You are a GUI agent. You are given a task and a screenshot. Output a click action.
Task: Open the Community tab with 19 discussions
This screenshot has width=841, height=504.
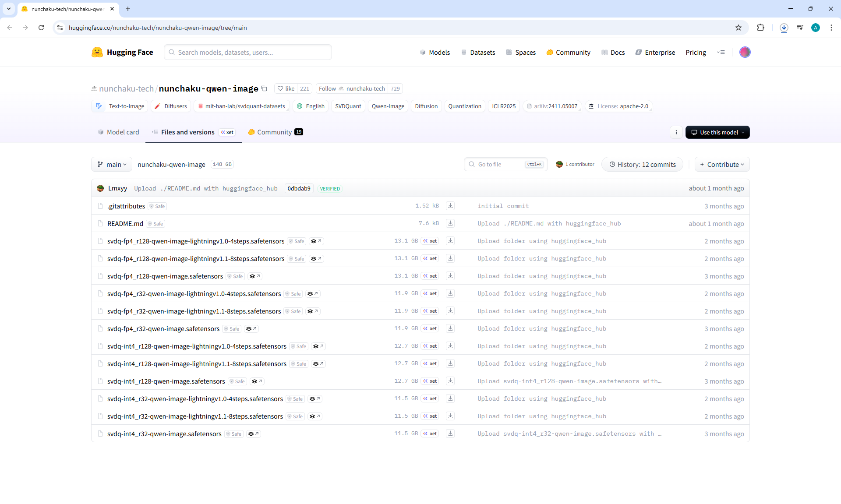pyautogui.click(x=276, y=132)
